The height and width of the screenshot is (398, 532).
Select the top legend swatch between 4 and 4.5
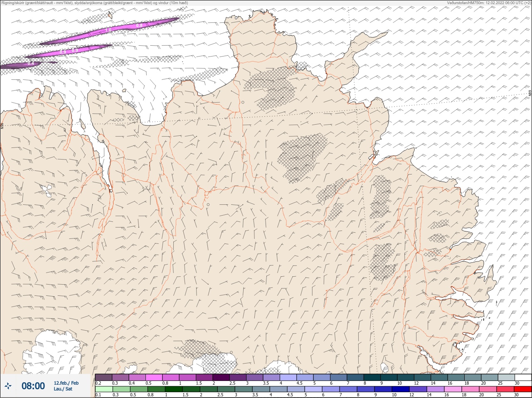click(x=289, y=377)
